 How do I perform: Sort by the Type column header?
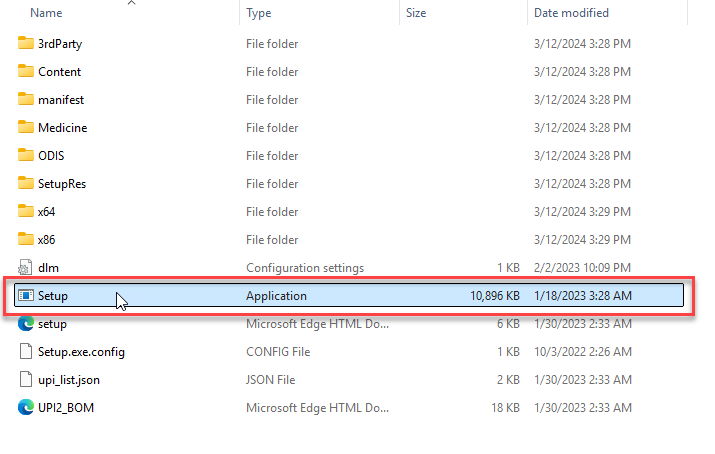(259, 13)
